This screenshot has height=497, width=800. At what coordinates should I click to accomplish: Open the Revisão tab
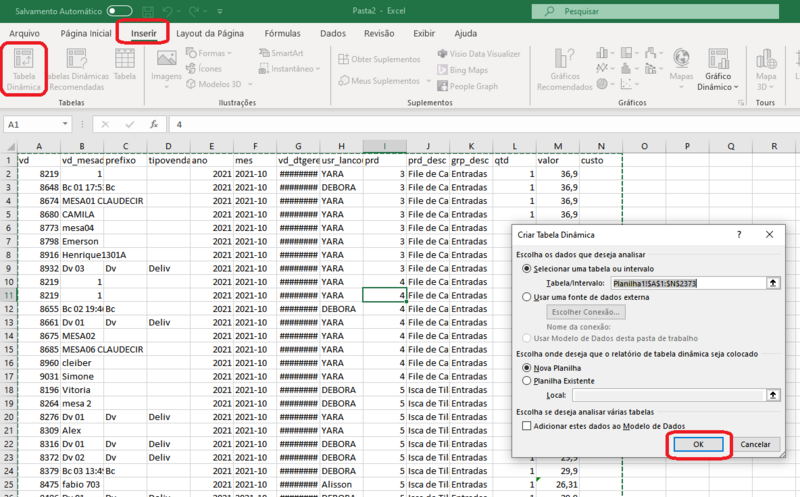(x=379, y=33)
